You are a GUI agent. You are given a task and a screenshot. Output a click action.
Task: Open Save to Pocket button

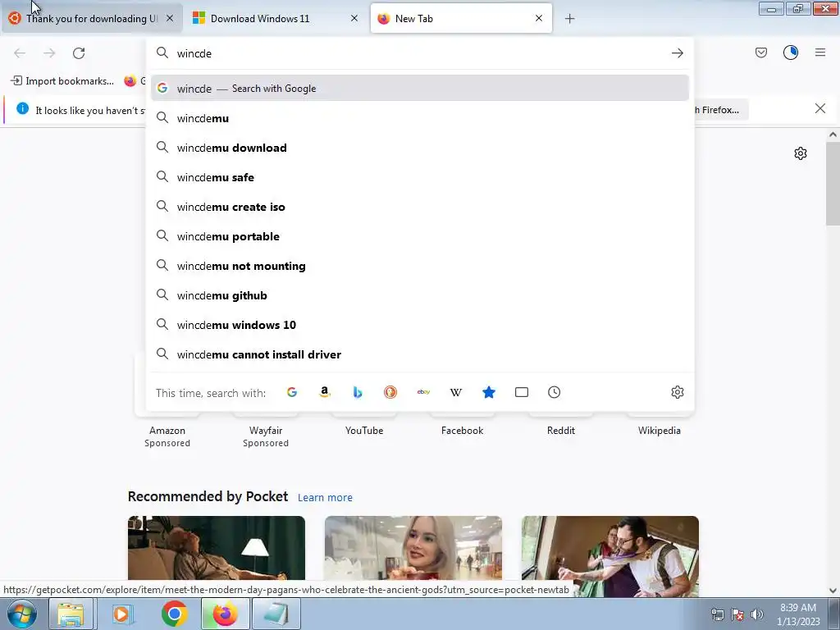pyautogui.click(x=760, y=52)
